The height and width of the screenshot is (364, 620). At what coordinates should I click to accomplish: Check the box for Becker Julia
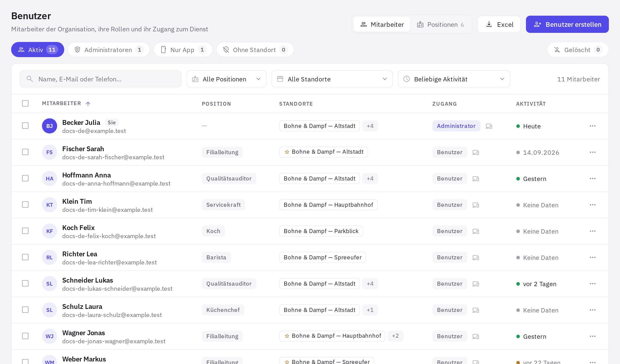pos(25,126)
